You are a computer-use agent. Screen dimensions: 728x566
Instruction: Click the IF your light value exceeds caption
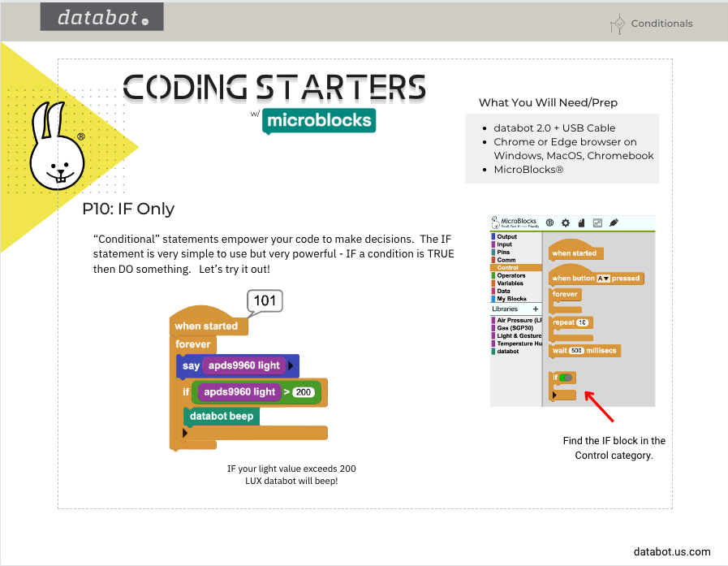[291, 474]
